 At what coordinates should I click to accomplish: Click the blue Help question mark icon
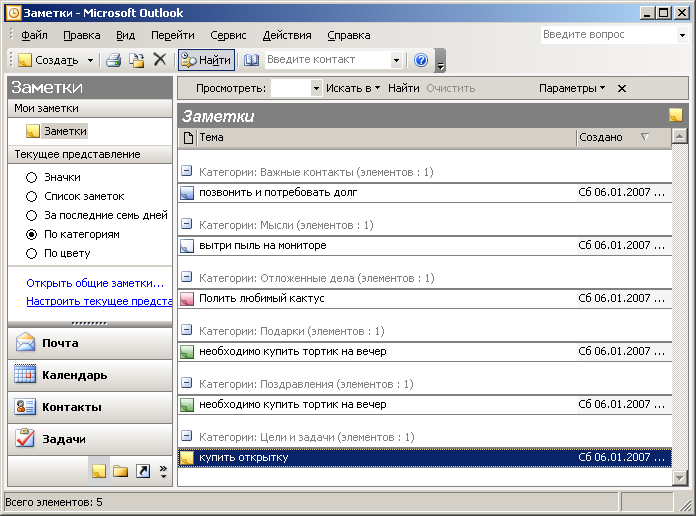pos(421,60)
